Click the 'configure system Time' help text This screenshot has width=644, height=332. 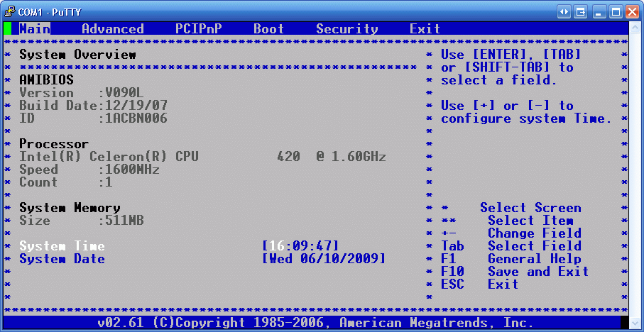tap(527, 118)
